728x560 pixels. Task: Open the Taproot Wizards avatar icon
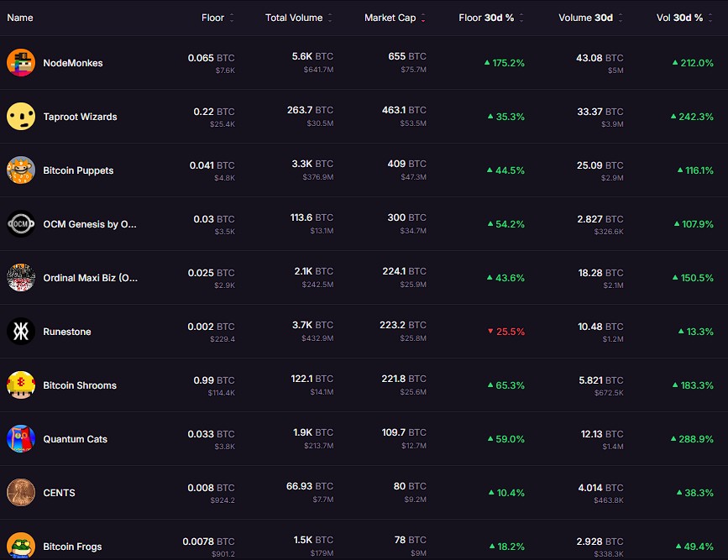click(21, 117)
